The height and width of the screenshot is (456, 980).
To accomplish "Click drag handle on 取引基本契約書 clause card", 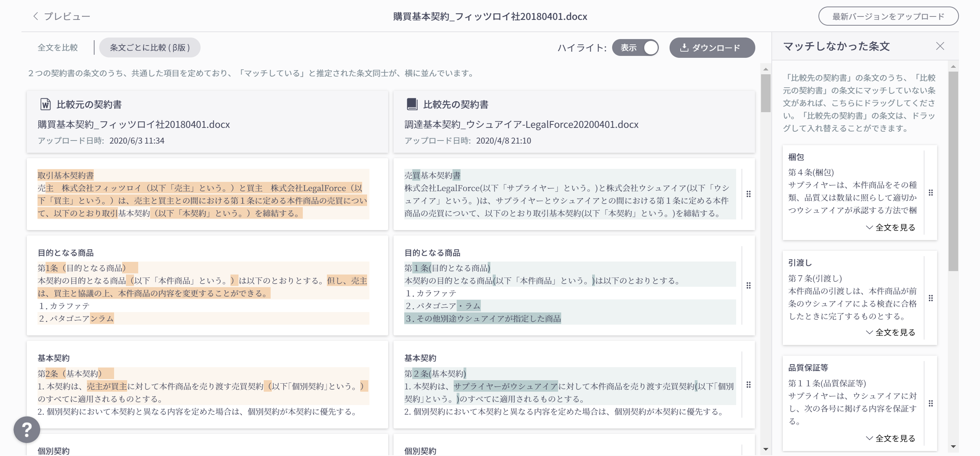I will [748, 194].
